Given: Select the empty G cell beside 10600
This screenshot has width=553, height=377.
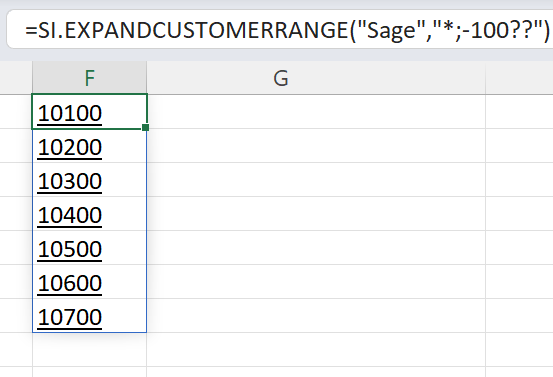Looking at the screenshot, I should (316, 281).
